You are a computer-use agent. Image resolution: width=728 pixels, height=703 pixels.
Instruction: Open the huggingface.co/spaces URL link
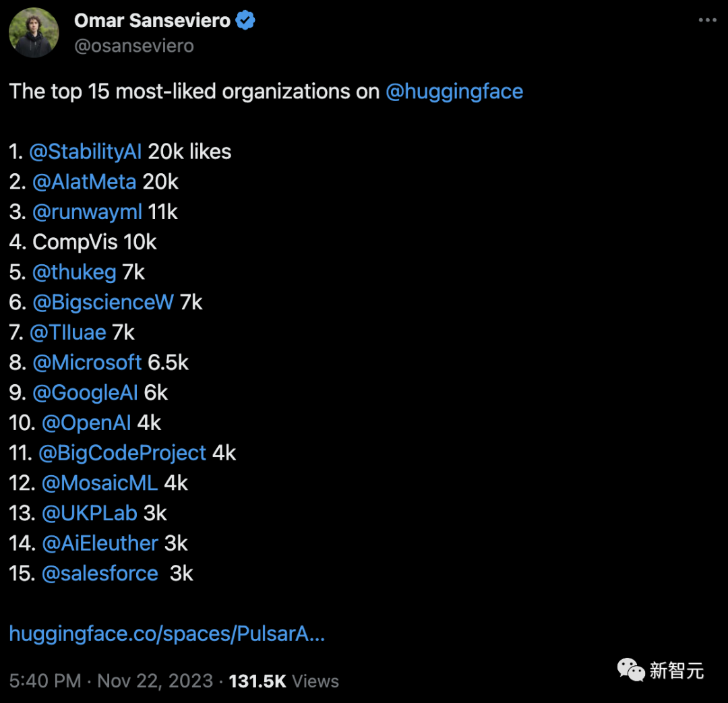point(166,634)
